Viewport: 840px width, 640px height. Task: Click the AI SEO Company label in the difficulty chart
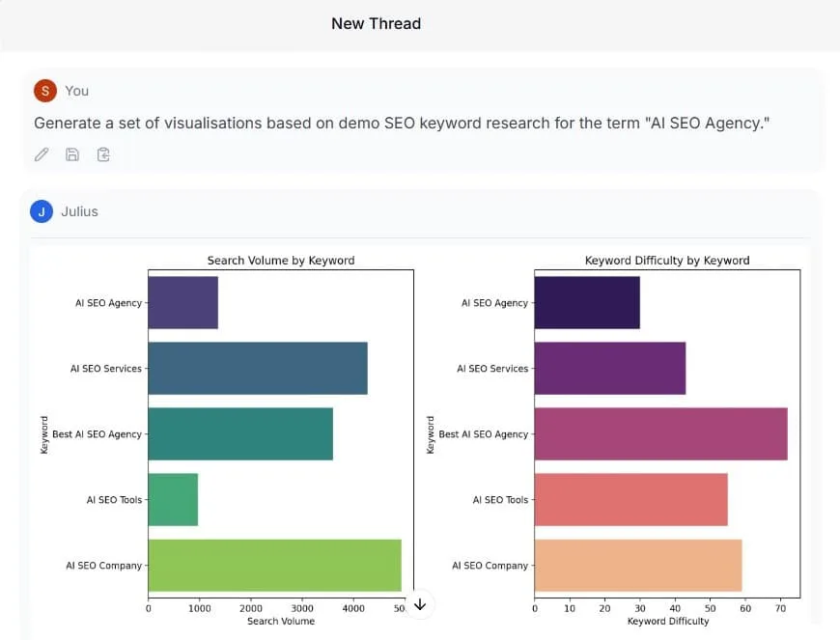click(490, 566)
